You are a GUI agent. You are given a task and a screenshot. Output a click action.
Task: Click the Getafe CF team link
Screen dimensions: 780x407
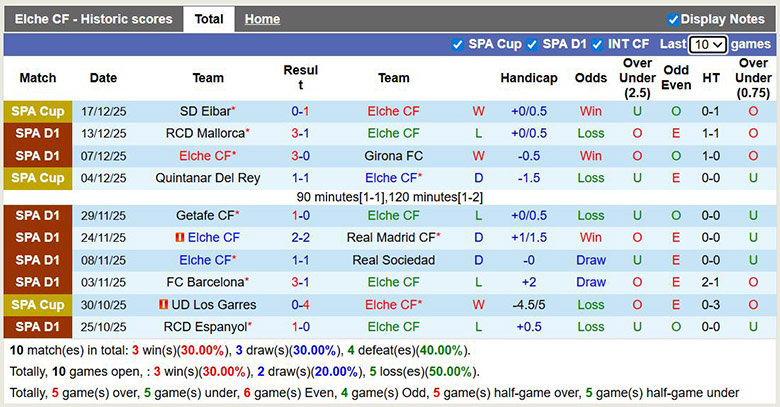click(x=205, y=215)
